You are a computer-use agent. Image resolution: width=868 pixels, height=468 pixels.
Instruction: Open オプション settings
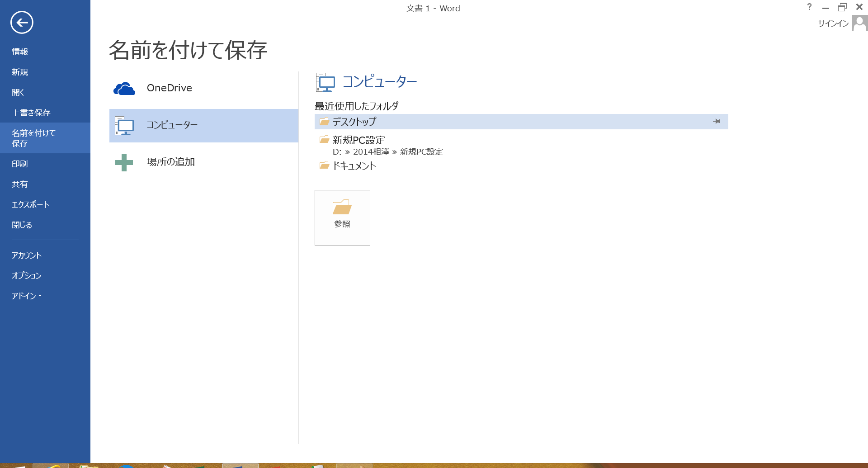(x=45, y=275)
